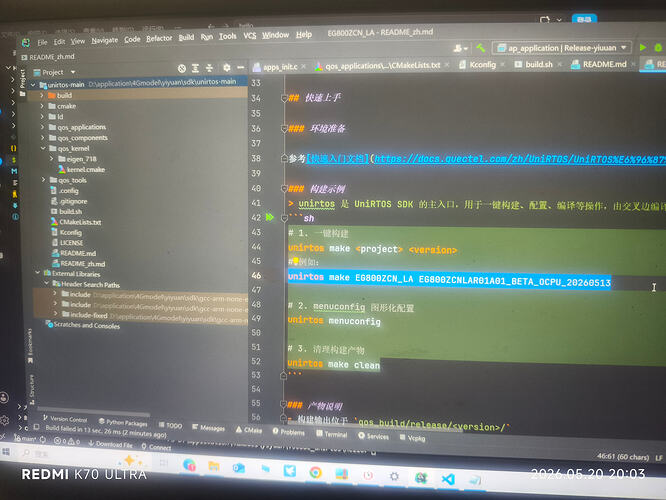This screenshot has height=500, width=666.
Task: Open the Project view selector dropdown
Action: click(54, 72)
